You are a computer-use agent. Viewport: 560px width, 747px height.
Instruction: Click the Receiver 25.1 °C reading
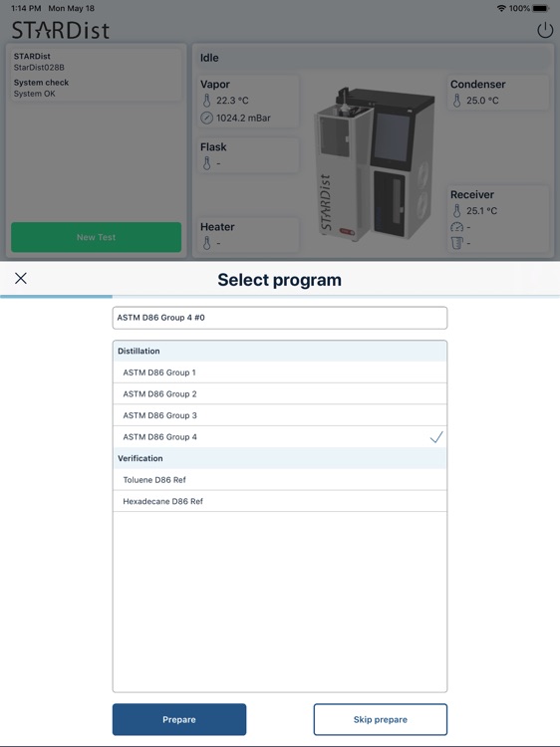click(x=481, y=210)
